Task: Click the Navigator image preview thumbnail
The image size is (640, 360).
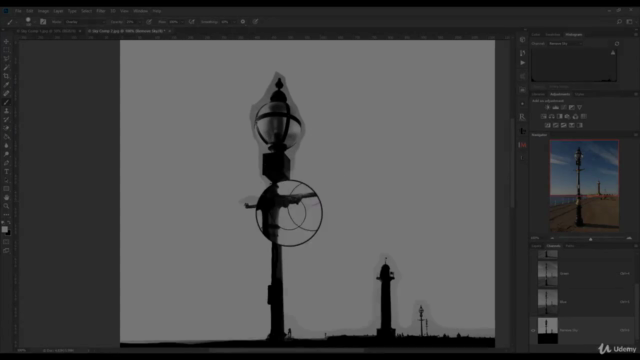Action: point(584,186)
